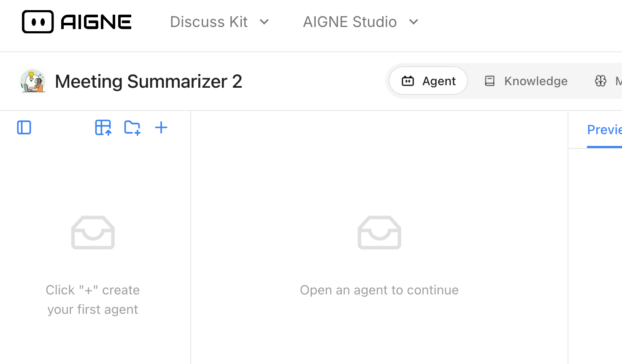
Task: Expand the chevron beside Discuss Kit
Action: coord(265,22)
